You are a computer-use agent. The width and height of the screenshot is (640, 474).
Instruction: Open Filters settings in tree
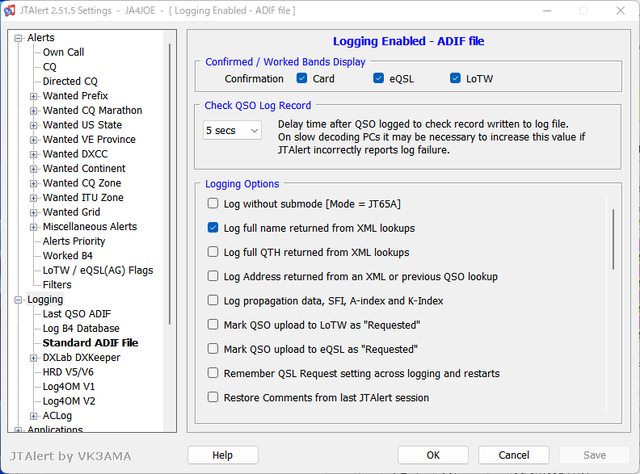point(57,285)
